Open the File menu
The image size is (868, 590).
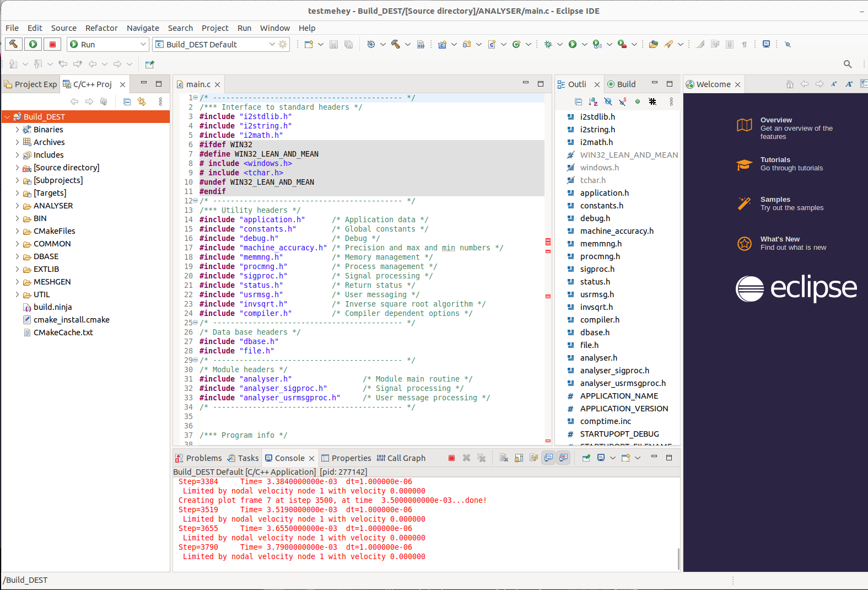pos(12,28)
